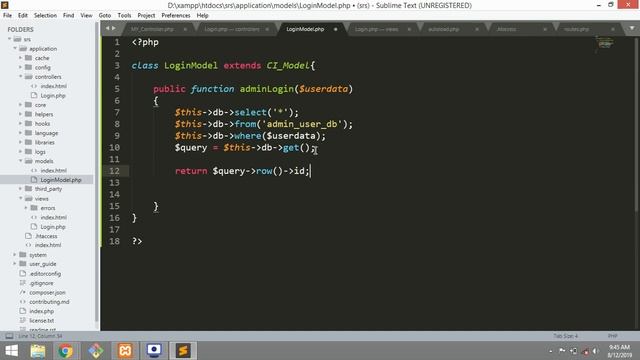Launch Google Chrome from taskbar

click(65, 351)
